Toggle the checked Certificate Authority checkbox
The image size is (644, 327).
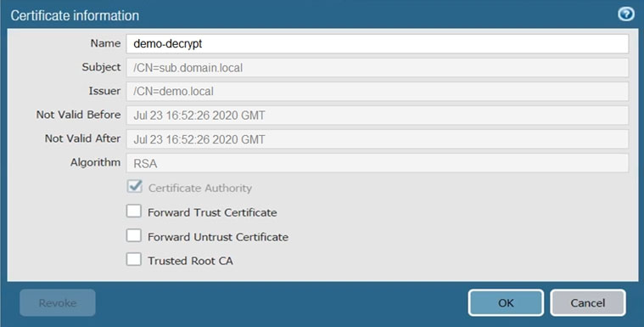point(134,186)
